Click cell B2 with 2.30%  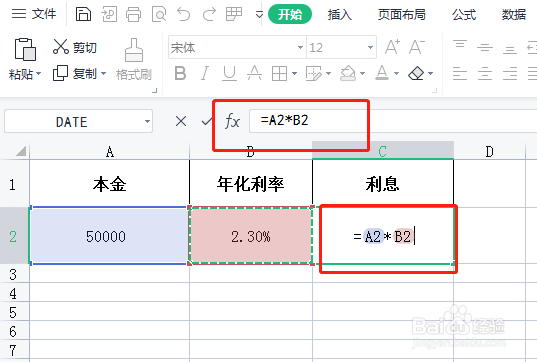click(x=251, y=236)
